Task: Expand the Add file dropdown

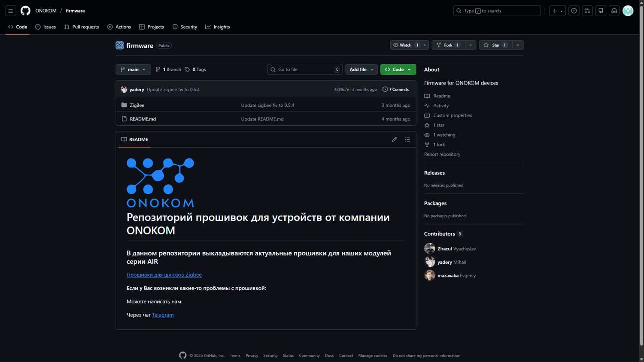Action: pyautogui.click(x=361, y=69)
